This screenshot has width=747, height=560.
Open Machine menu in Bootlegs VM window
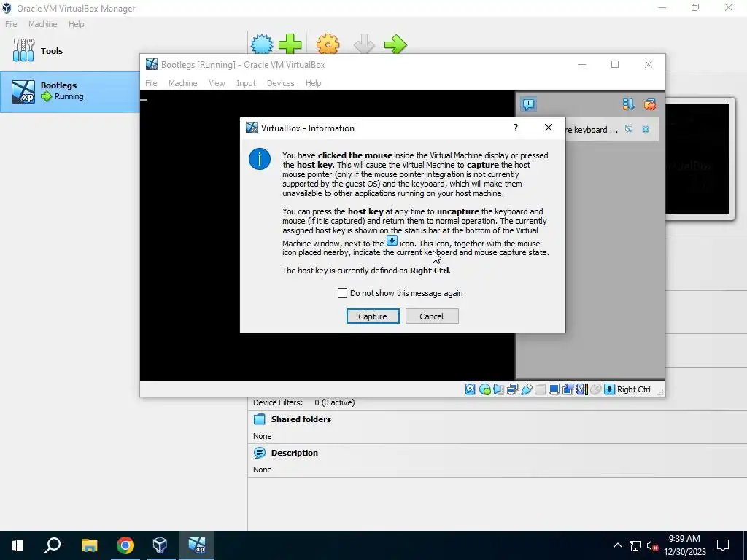(x=182, y=83)
